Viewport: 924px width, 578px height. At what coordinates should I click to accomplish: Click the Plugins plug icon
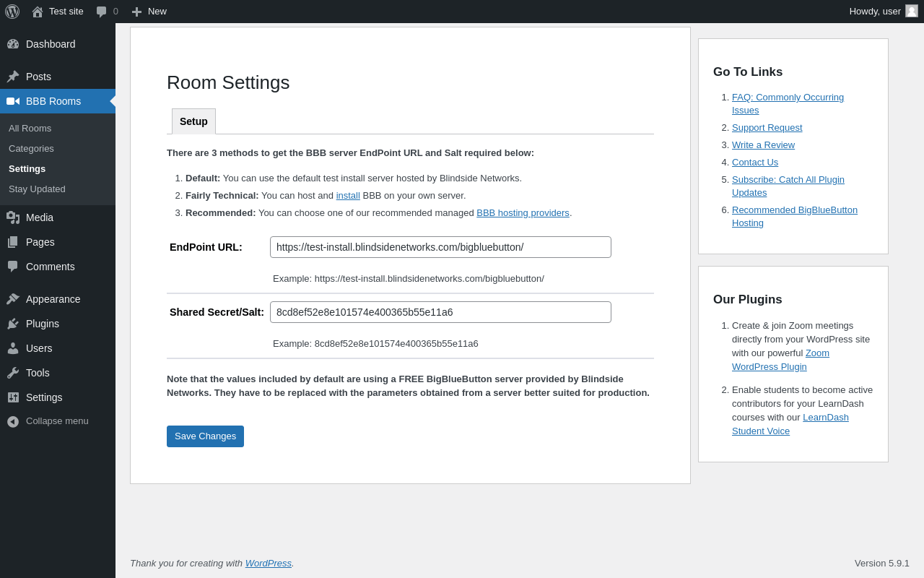point(13,324)
